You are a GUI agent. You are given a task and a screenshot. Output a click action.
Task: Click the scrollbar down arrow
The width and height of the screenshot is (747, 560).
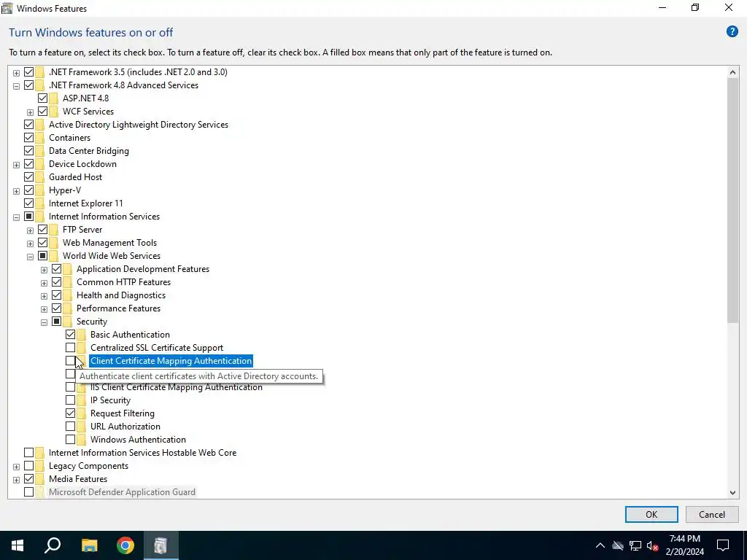732,493
